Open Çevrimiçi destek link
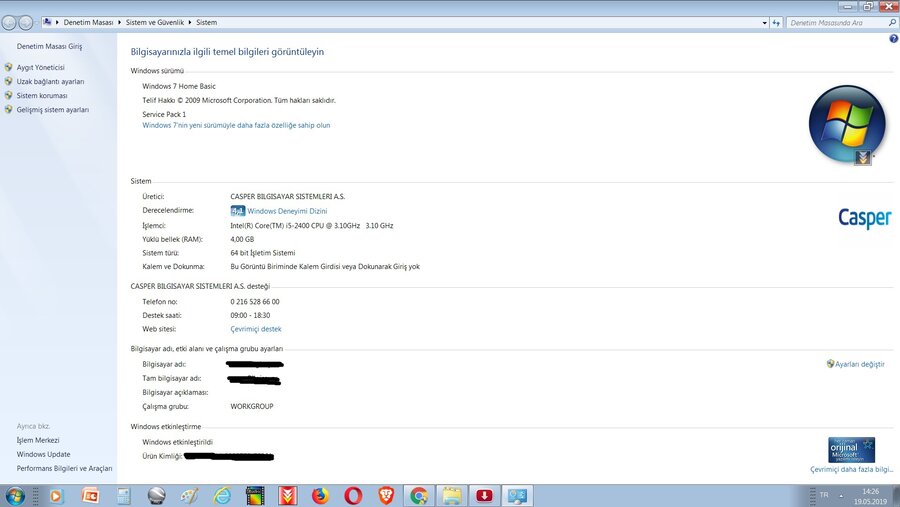The height and width of the screenshot is (507, 900). tap(256, 329)
